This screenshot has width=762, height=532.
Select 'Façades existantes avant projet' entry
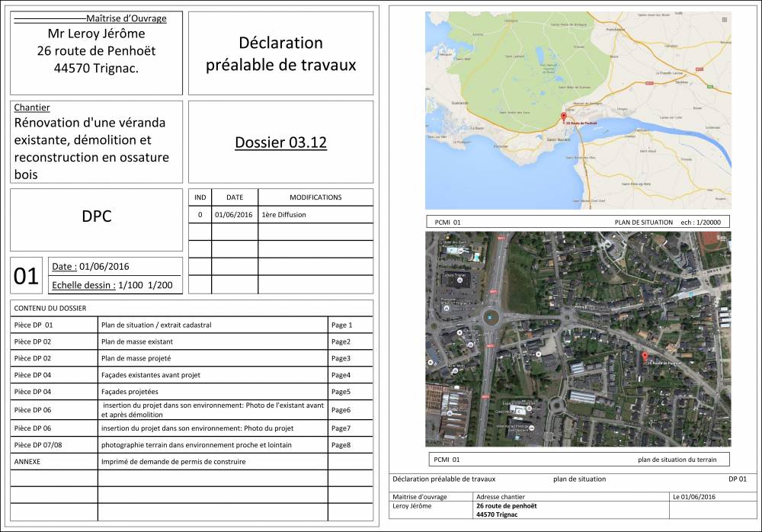[x=151, y=375]
